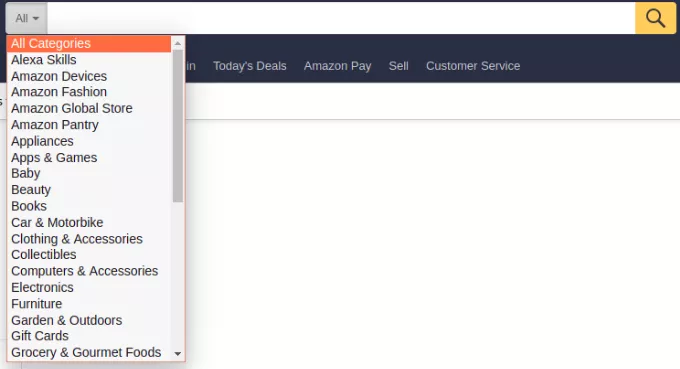Select the Furniture category
The width and height of the screenshot is (680, 369).
[89, 304]
